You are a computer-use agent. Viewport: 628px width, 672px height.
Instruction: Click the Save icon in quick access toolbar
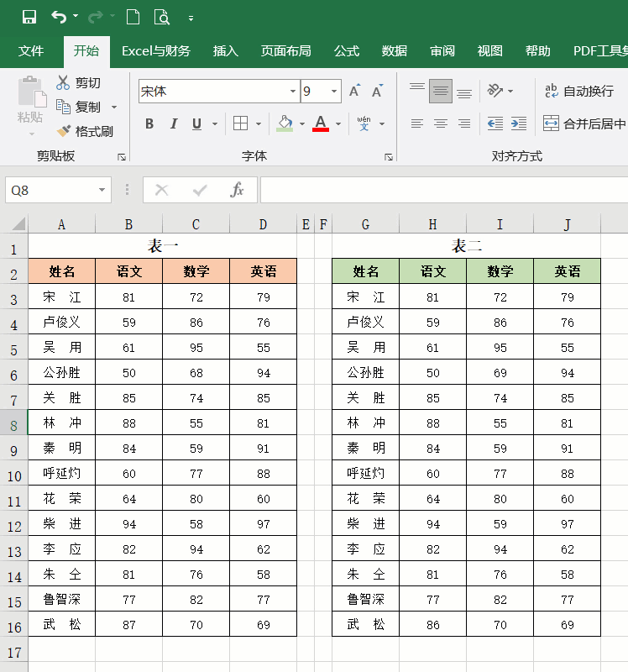(x=29, y=17)
